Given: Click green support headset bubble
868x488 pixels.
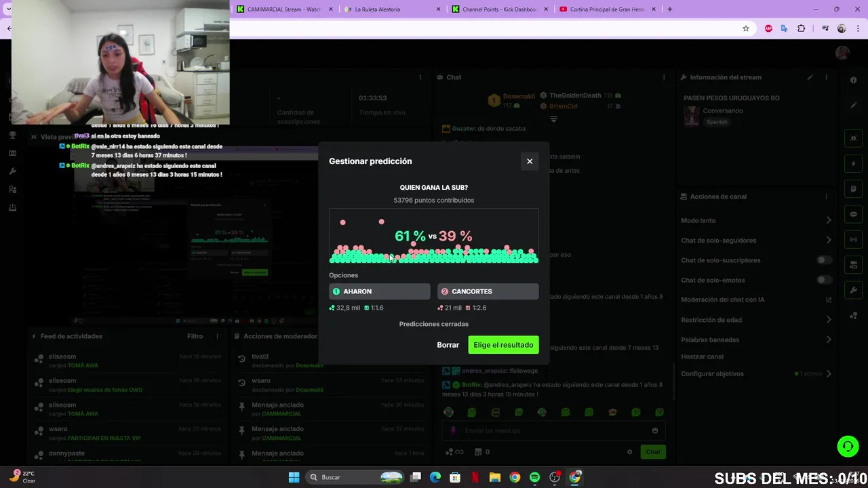Looking at the screenshot, I should click(x=848, y=446).
